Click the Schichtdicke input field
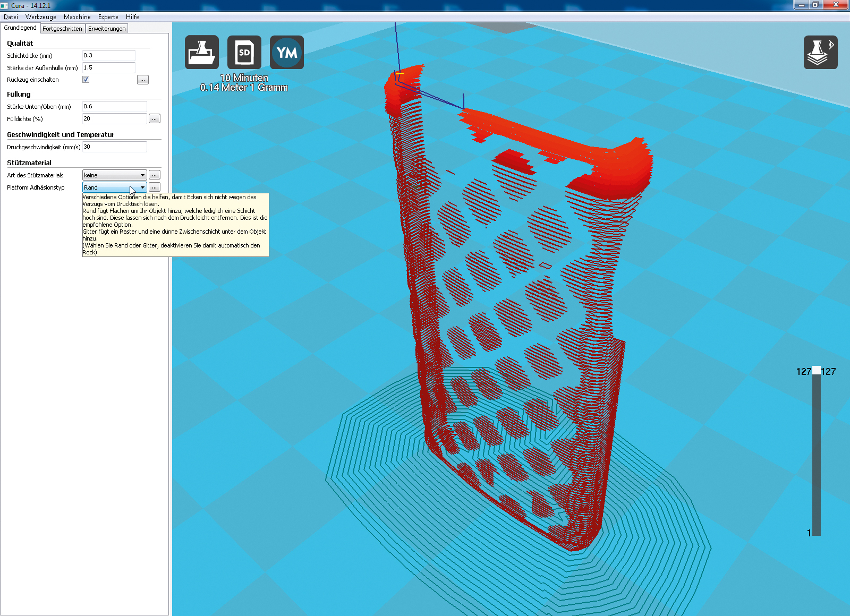The width and height of the screenshot is (850, 616). click(108, 56)
